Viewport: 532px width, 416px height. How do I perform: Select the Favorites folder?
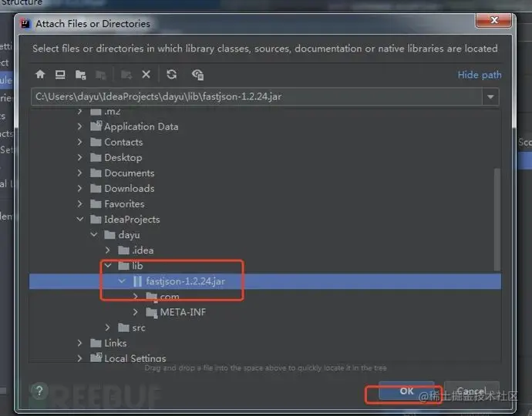pos(124,203)
